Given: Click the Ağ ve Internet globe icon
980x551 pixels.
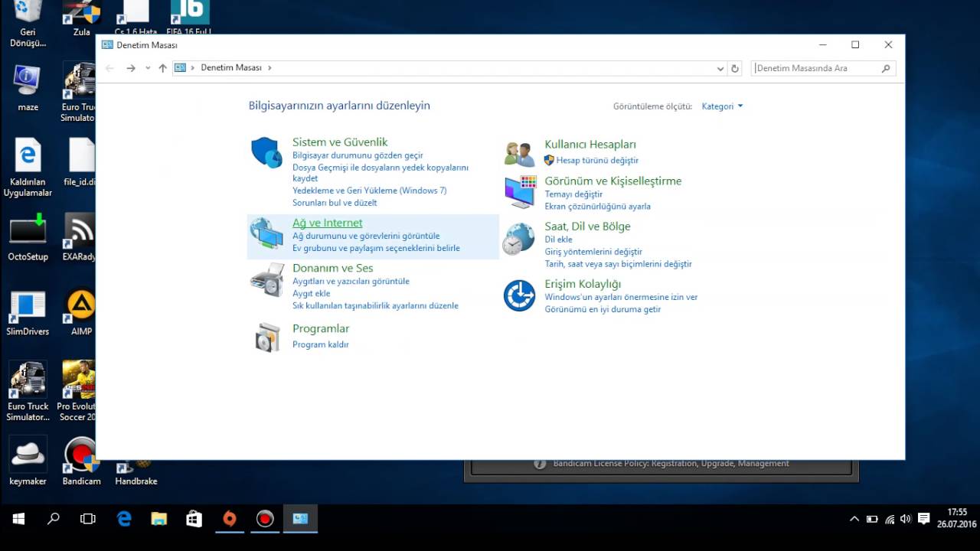Looking at the screenshot, I should coord(266,233).
